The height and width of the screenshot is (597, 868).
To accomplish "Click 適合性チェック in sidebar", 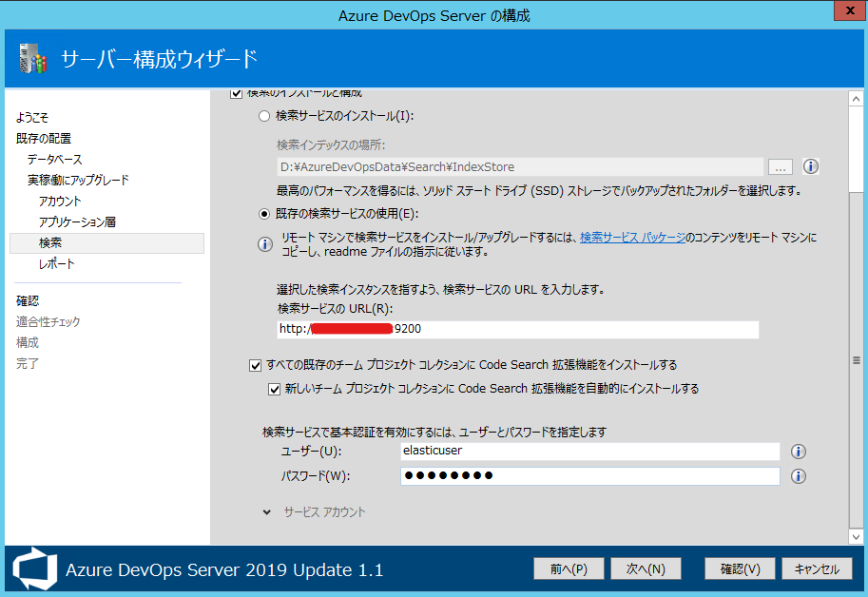I will (x=48, y=322).
